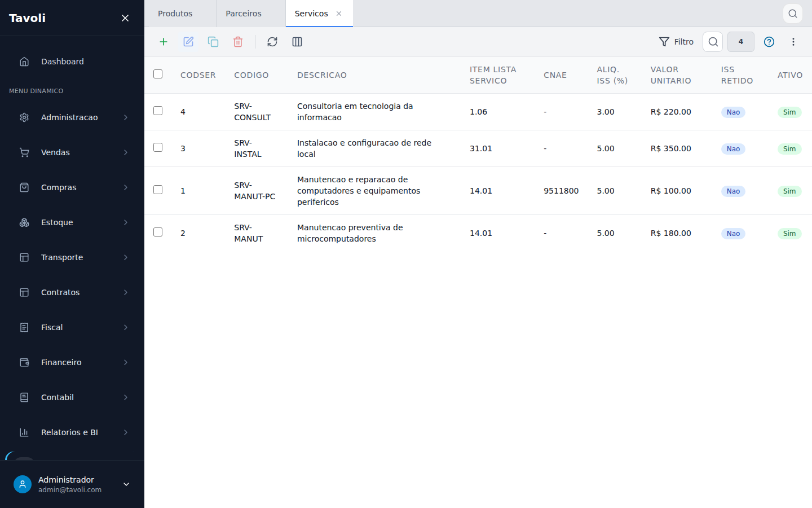Viewport: 812px width, 508px height.
Task: Expand the Transporte menu chevron
Action: tap(126, 257)
